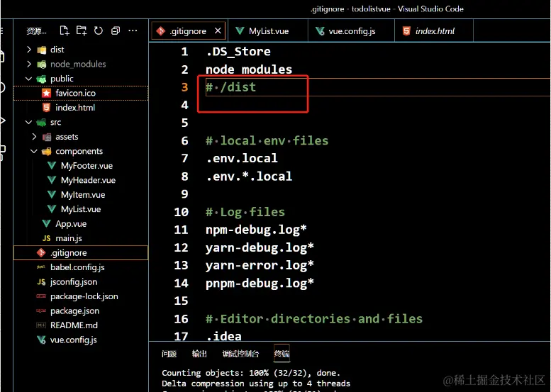Viewport: 551px width, 392px height.
Task: Click the '# Editor directories and files' comment
Action: point(314,318)
